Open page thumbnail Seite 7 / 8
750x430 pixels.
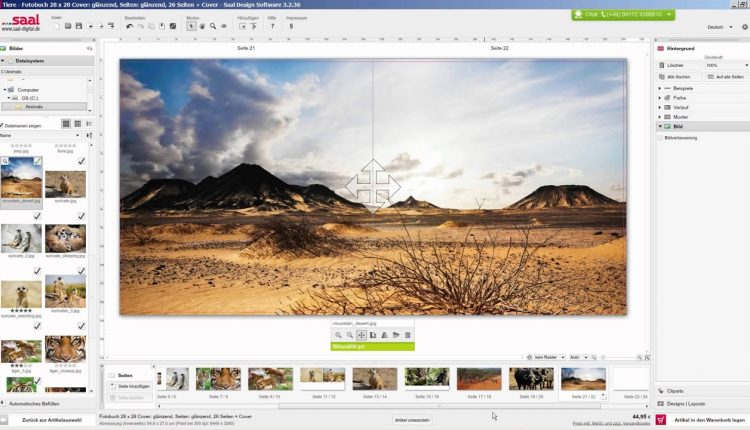click(x=218, y=379)
